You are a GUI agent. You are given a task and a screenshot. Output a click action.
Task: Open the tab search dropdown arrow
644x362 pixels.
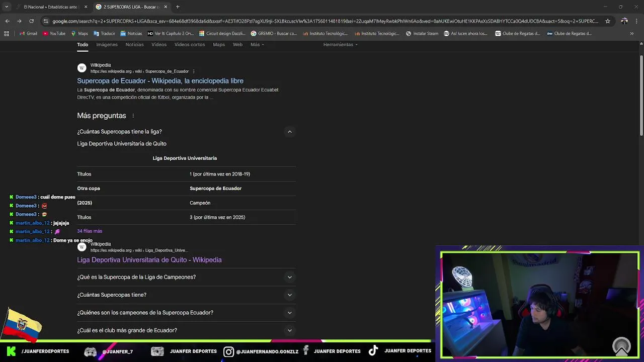(x=7, y=7)
